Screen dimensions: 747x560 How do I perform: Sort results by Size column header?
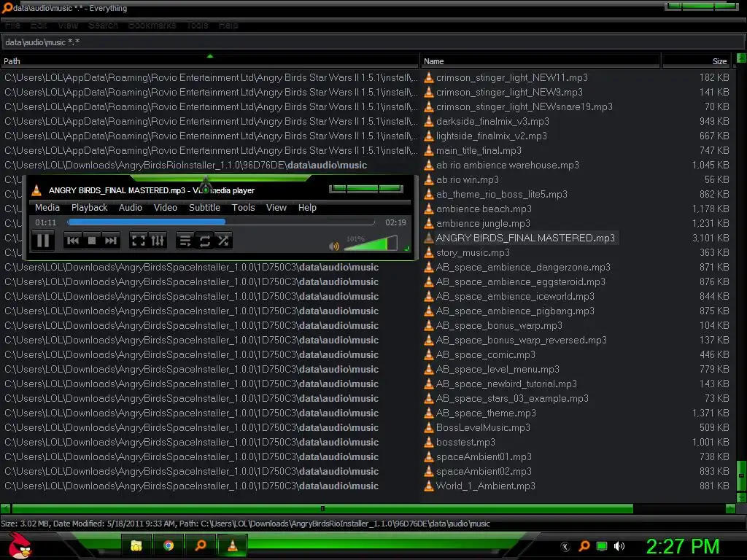click(x=698, y=61)
